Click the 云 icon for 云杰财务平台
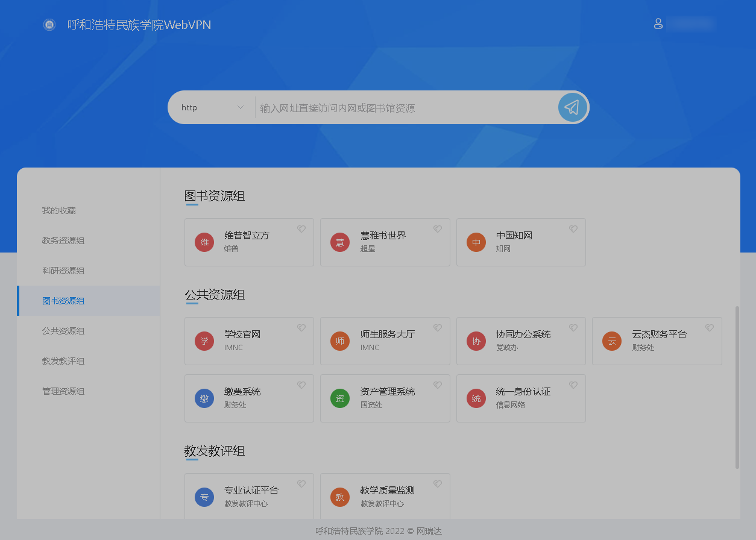Viewport: 756px width, 540px height. coord(612,341)
